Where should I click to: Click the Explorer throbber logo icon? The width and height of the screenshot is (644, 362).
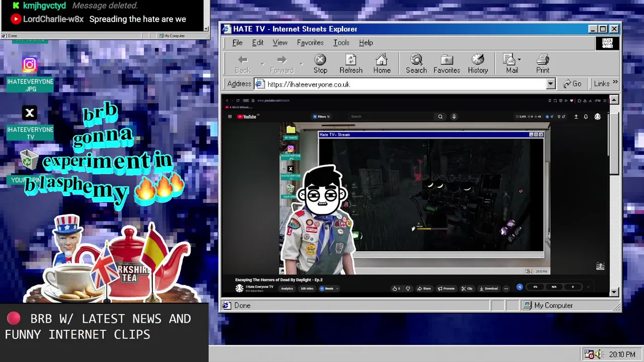[607, 43]
